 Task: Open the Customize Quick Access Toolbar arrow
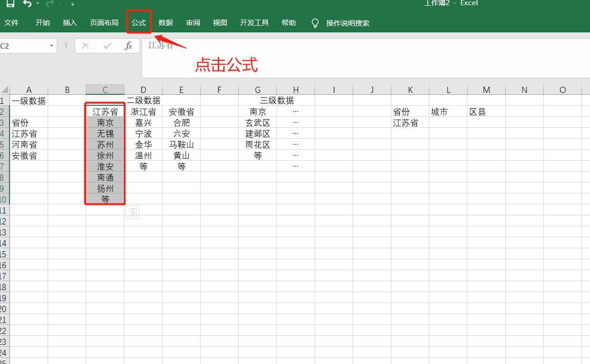pos(72,4)
